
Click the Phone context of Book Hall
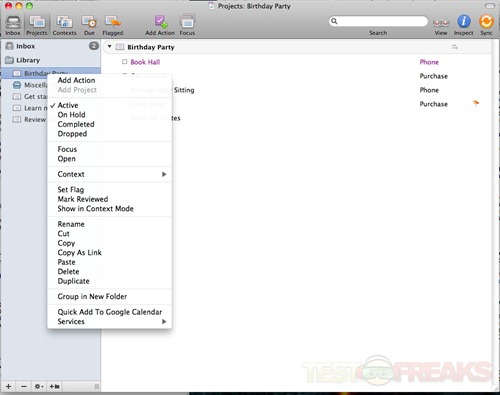[429, 62]
